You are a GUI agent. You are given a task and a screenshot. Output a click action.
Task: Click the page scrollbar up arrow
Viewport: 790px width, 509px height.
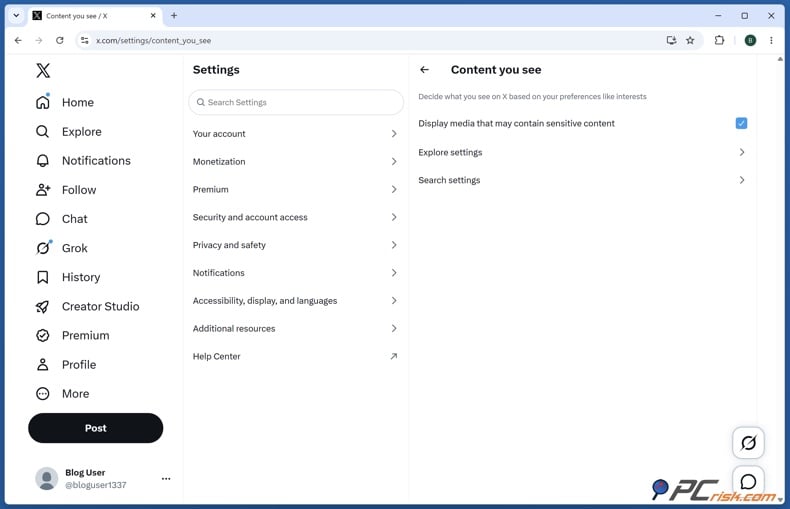780,59
